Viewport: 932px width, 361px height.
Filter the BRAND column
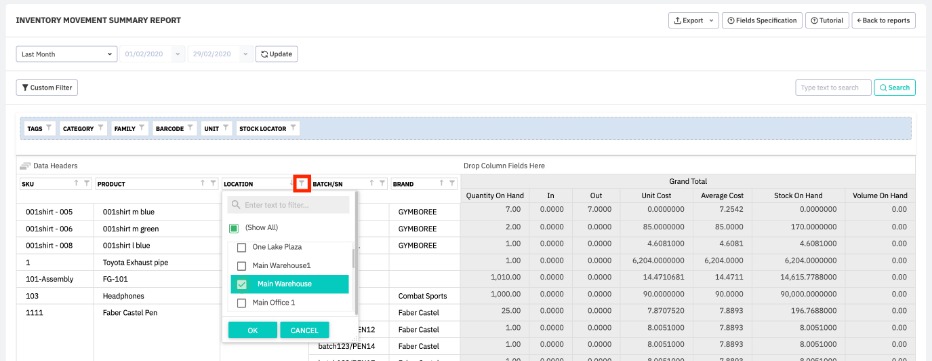[x=452, y=183]
